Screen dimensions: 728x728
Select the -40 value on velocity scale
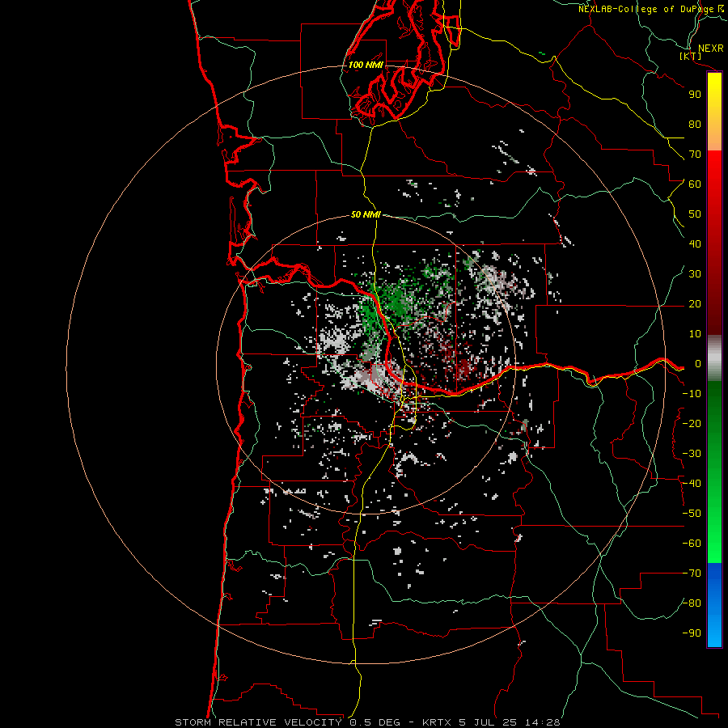(x=692, y=484)
